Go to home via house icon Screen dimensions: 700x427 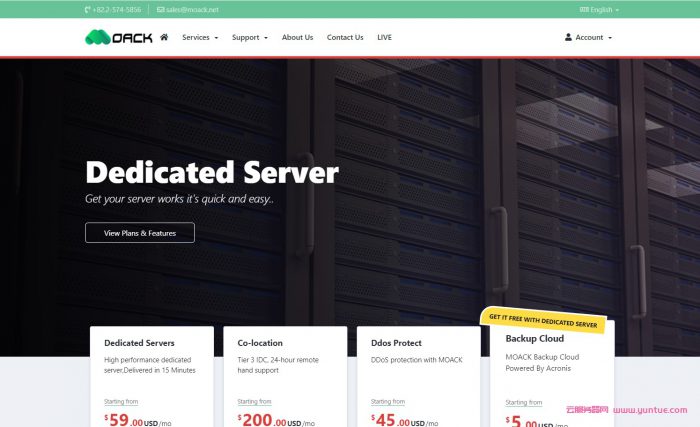click(164, 37)
